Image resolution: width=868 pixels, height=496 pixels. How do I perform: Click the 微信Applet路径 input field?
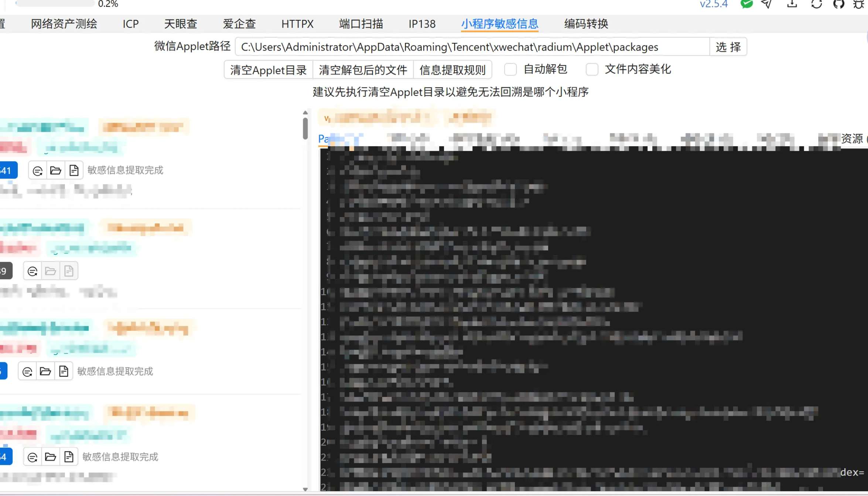(x=472, y=47)
